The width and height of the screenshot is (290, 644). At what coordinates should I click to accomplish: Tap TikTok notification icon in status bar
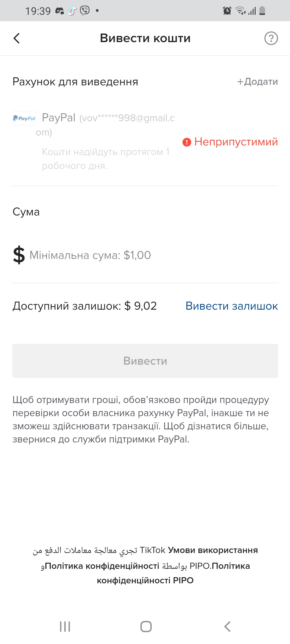point(72,11)
